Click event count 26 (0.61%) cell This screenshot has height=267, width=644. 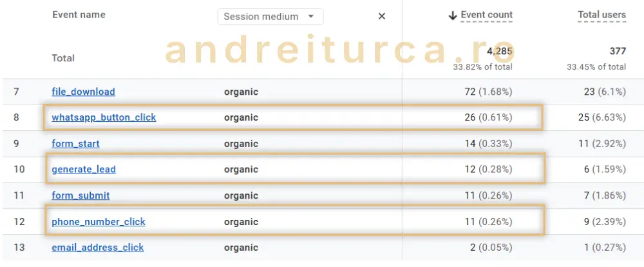coord(490,117)
